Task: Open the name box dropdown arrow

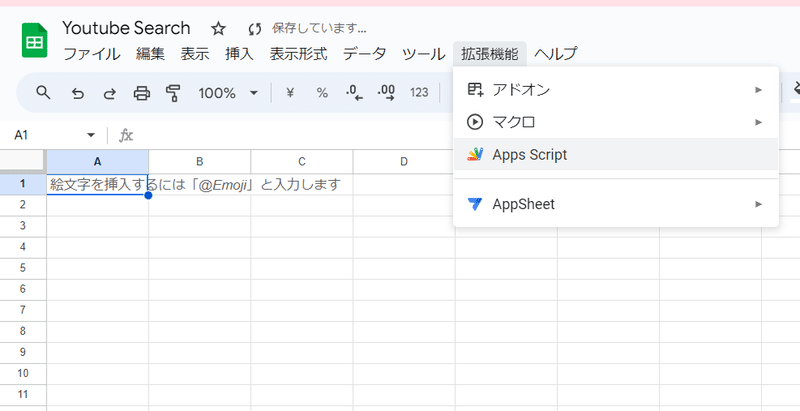Action: coord(91,135)
